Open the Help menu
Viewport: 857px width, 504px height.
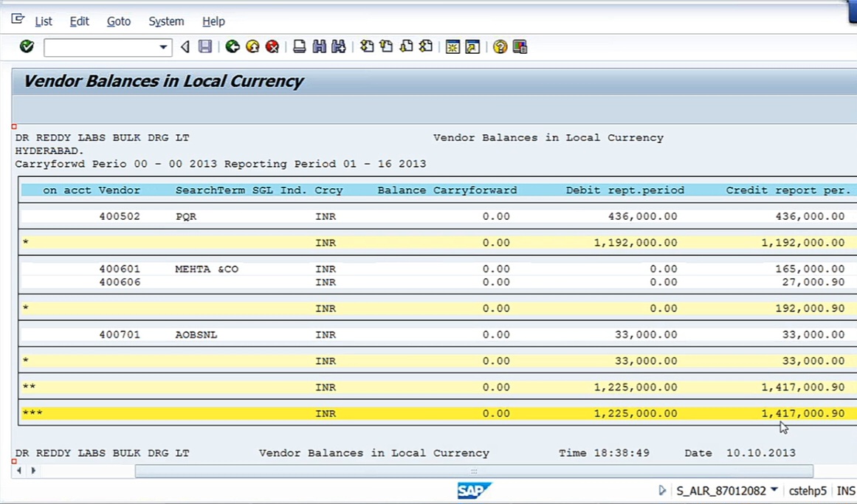213,21
